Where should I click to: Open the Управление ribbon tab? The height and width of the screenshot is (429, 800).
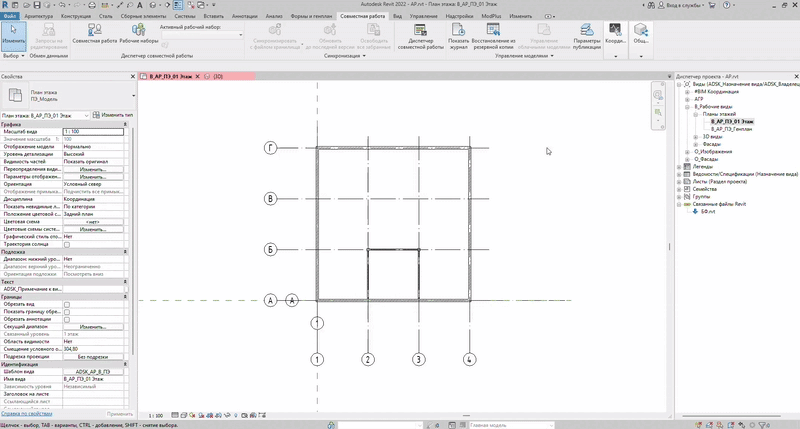click(423, 16)
